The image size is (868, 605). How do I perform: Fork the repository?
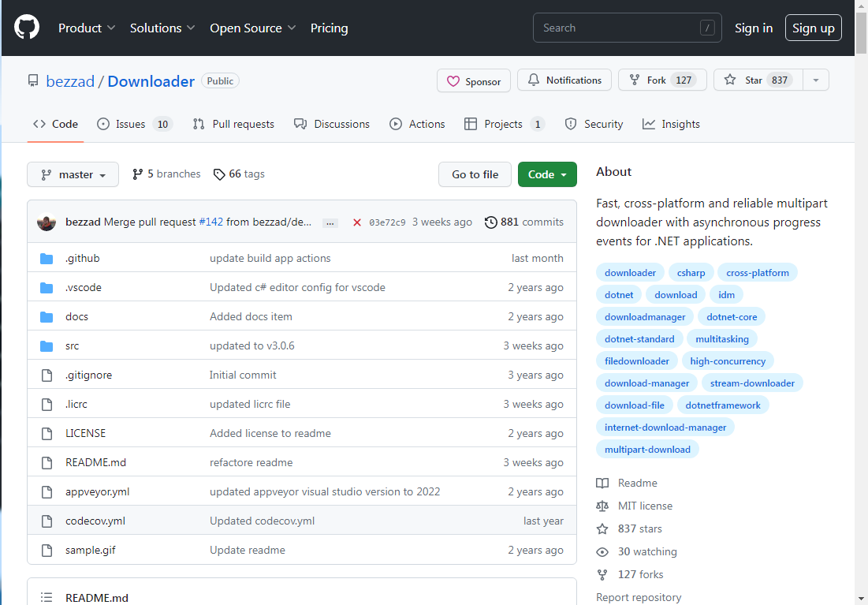662,80
